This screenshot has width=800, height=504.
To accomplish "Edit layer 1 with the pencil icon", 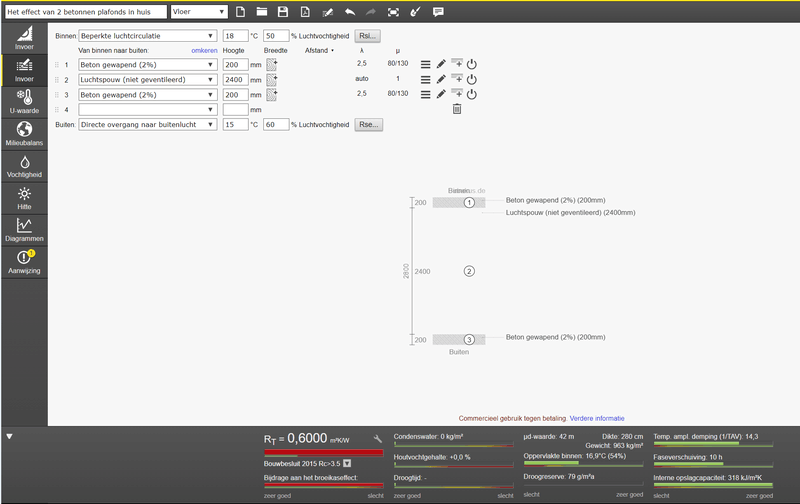I will [441, 64].
